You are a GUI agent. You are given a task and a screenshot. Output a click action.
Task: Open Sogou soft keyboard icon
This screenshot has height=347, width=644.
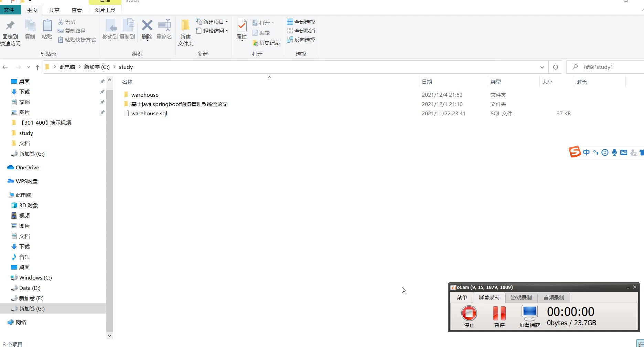coord(624,152)
